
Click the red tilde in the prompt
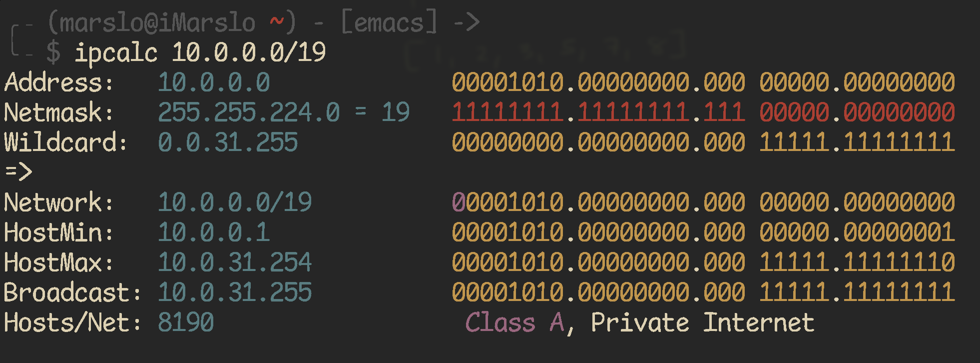[x=276, y=21]
